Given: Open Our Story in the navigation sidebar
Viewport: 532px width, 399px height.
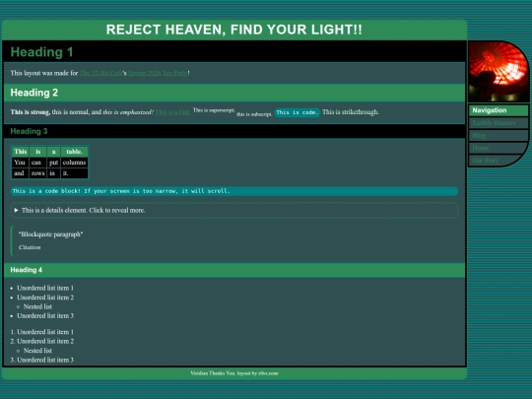Looking at the screenshot, I should [485, 161].
